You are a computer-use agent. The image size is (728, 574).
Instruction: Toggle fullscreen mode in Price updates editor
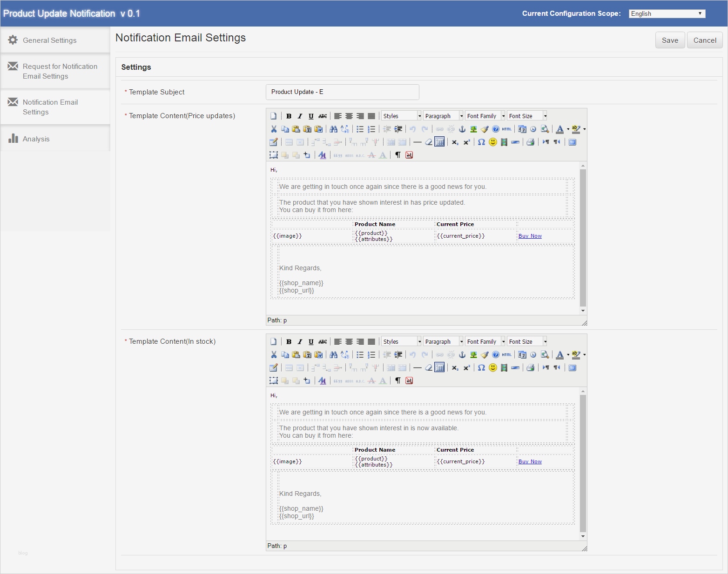pyautogui.click(x=573, y=142)
